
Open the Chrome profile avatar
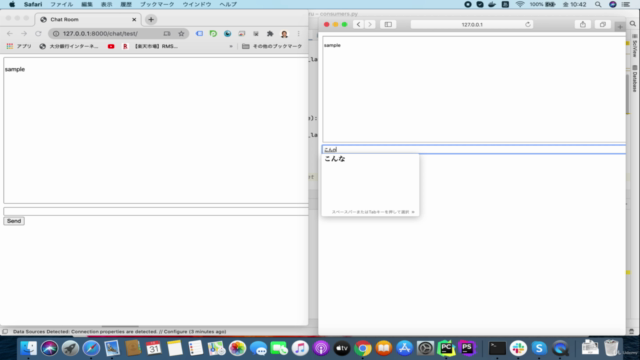[x=284, y=33]
